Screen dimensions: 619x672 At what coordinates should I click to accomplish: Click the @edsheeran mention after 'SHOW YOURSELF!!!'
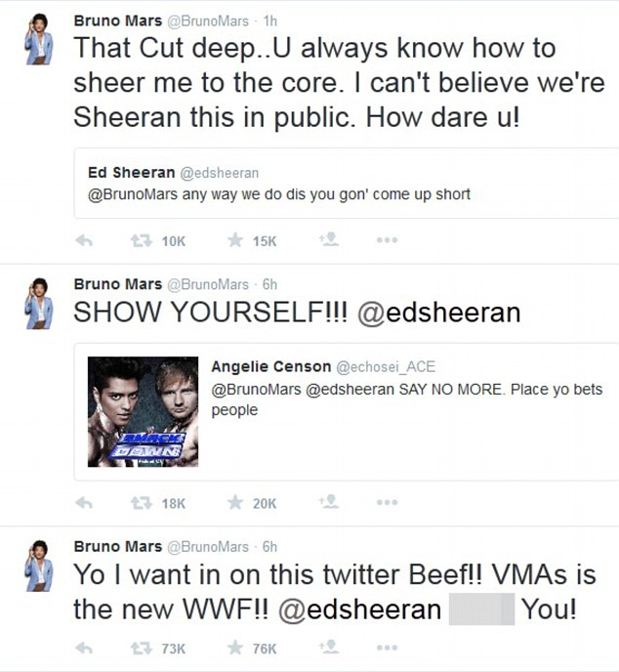pos(438,313)
